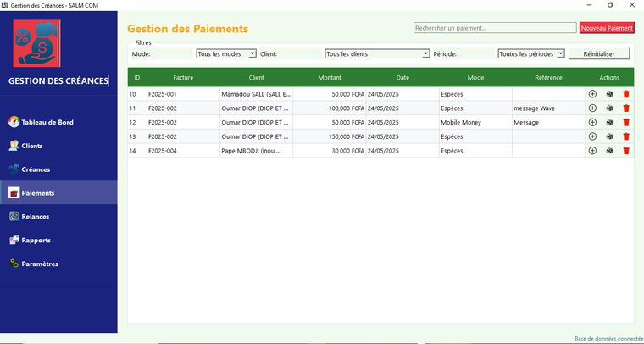Open the Rapports menu label
This screenshot has height=344, width=644.
coord(36,241)
